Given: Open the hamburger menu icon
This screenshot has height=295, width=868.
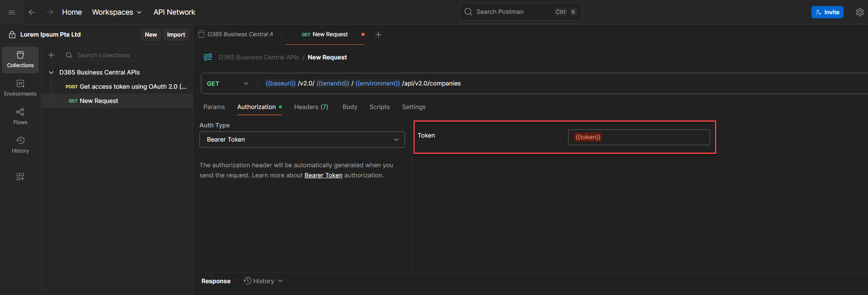Looking at the screenshot, I should pyautogui.click(x=12, y=12).
